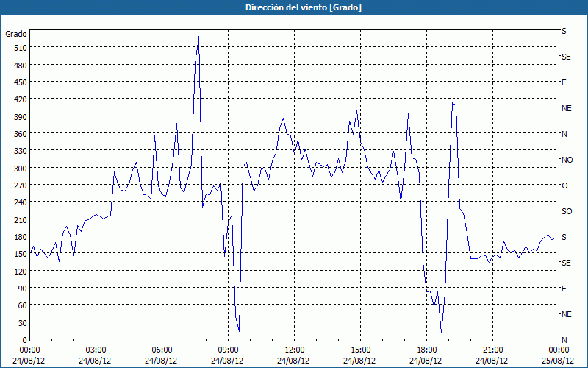Click the chart title Dirección del viento [Grado]

tap(304, 7)
